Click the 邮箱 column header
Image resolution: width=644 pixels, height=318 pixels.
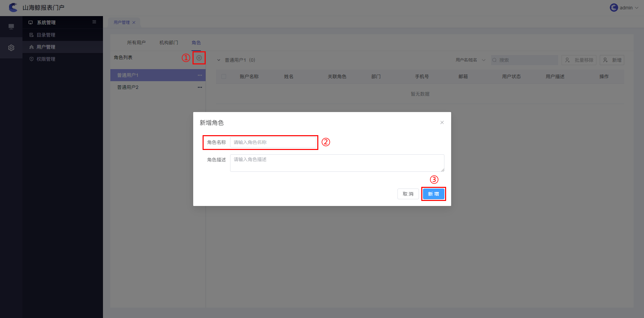click(x=463, y=76)
